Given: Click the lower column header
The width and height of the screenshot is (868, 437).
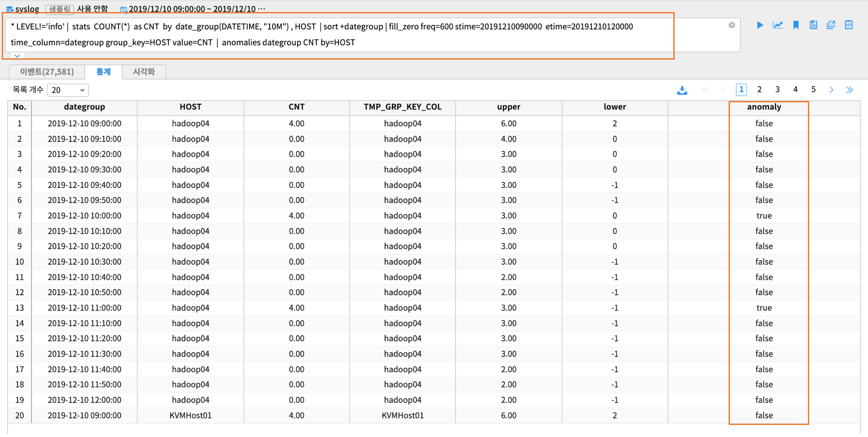Looking at the screenshot, I should pyautogui.click(x=615, y=107).
